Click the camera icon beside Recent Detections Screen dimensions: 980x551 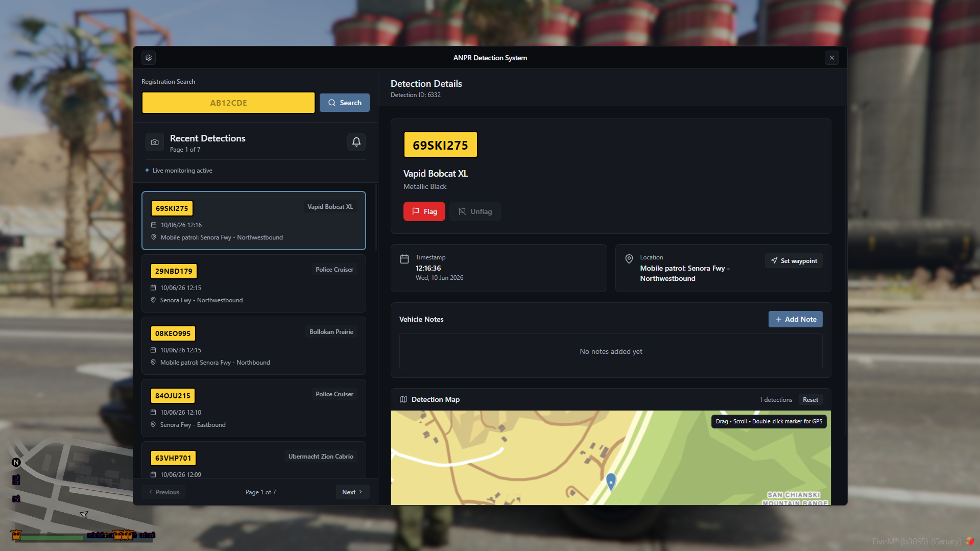(x=155, y=142)
